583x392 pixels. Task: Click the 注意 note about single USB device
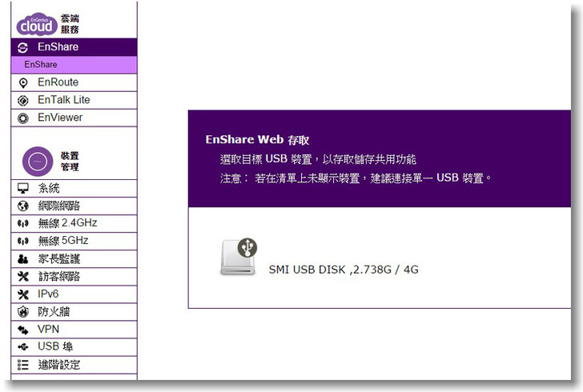356,178
